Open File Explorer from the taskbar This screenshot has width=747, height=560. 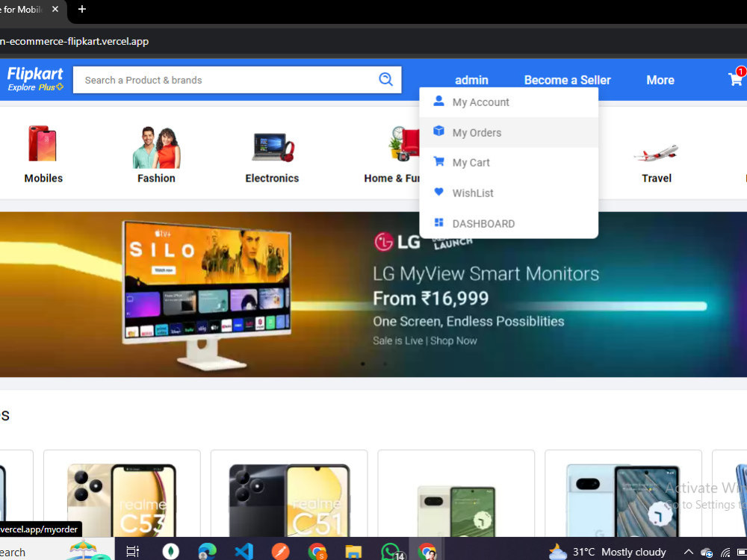tap(353, 552)
